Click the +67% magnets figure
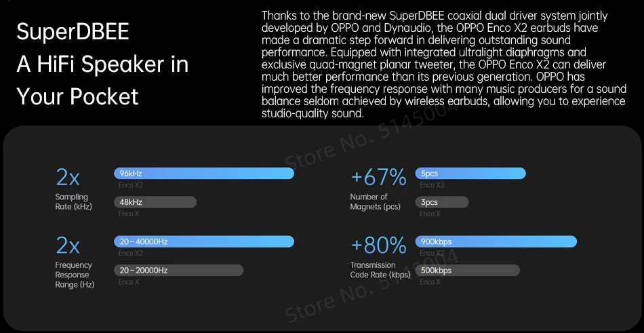 [x=378, y=178]
